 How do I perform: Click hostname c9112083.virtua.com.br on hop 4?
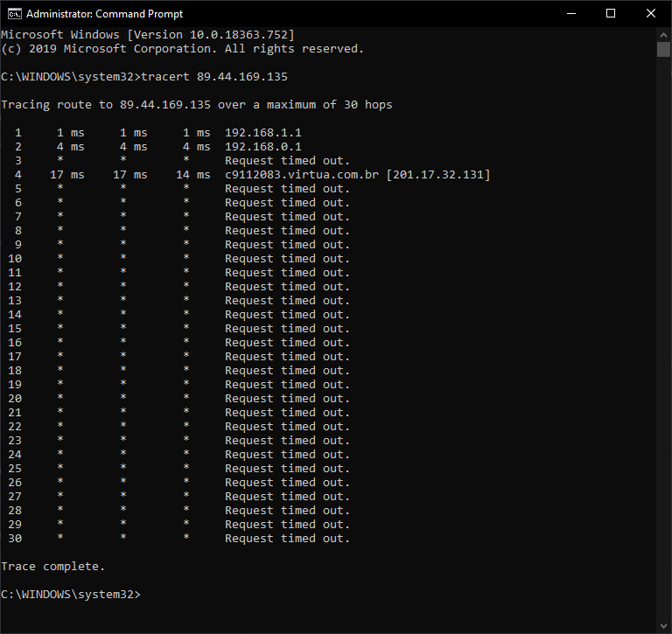coord(302,175)
